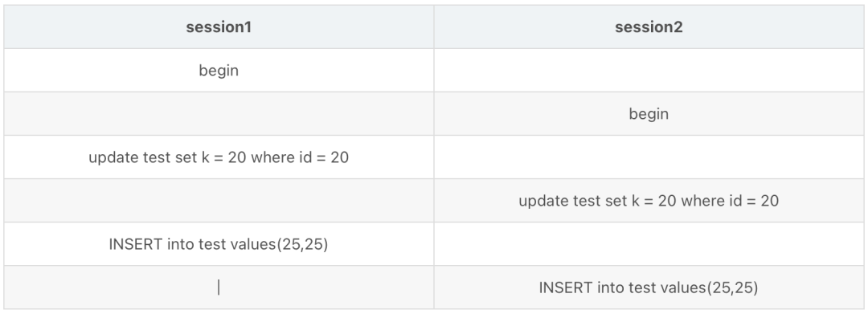Click 'where id = 20' in session2 column
Screen dimensions: 868x314
[x=730, y=201]
